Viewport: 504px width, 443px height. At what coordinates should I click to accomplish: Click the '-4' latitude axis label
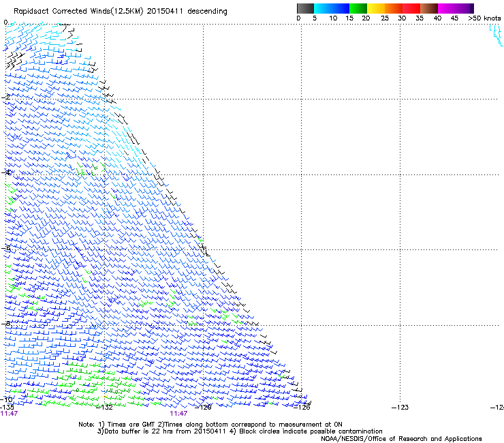(5, 172)
